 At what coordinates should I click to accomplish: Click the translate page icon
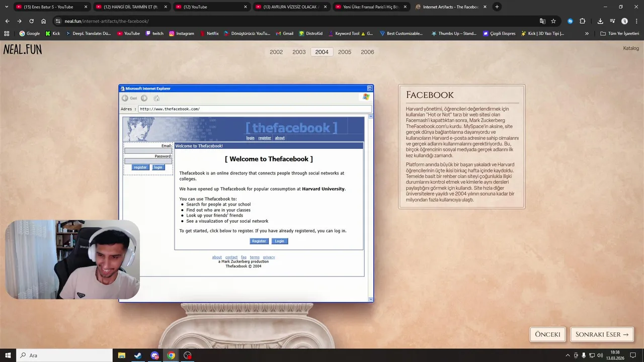point(542,21)
